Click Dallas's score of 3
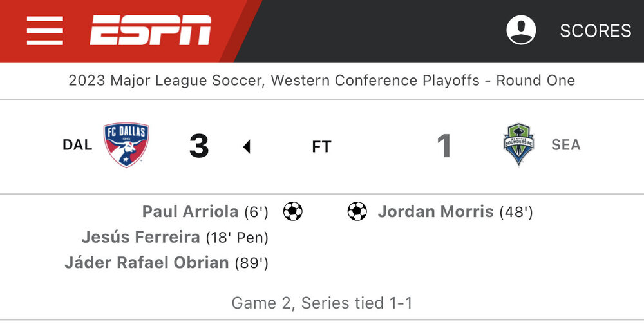Screen dimensions: 644x324 coord(199,146)
